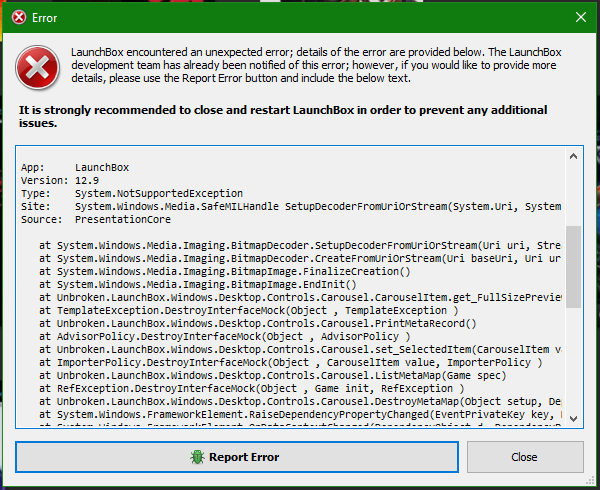
Task: Click the "PresentationCore" source text
Action: pyautogui.click(x=123, y=219)
